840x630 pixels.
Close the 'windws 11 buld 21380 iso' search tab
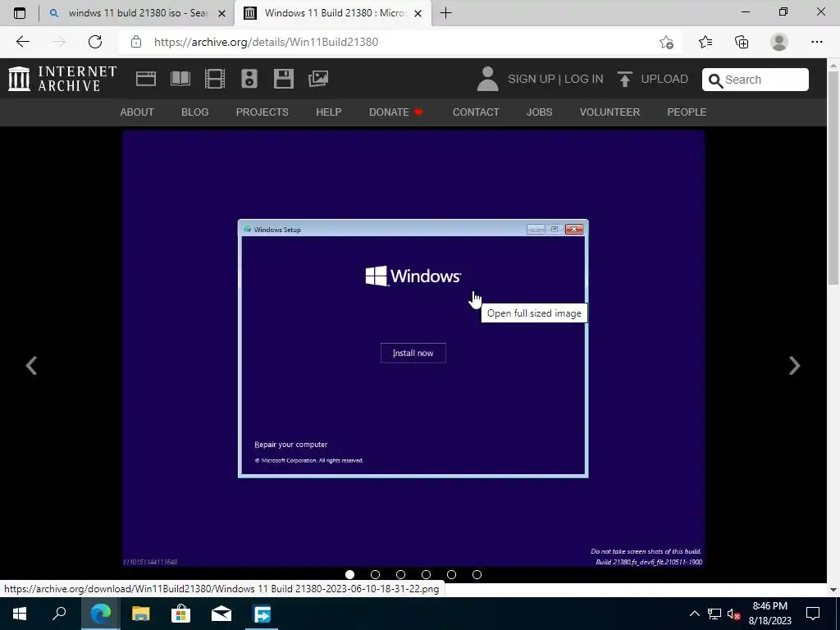pyautogui.click(x=221, y=13)
